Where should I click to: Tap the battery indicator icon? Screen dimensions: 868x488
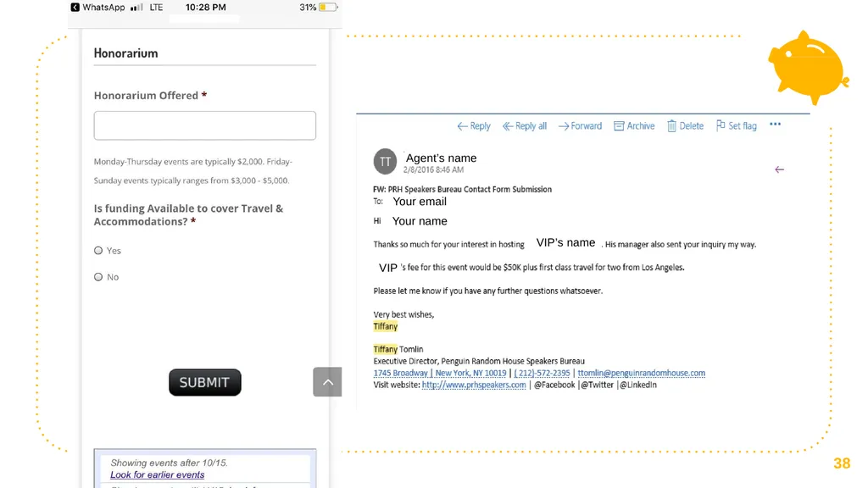point(328,7)
